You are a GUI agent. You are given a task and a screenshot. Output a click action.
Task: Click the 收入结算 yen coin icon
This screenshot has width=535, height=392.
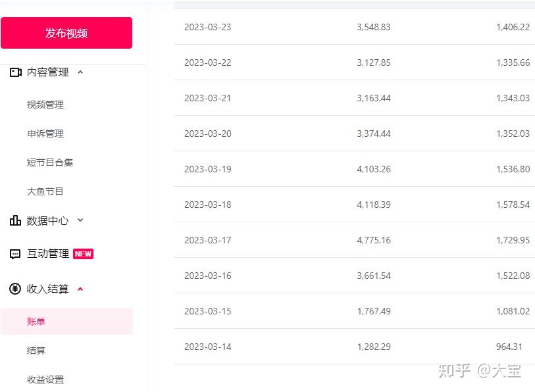click(x=15, y=289)
